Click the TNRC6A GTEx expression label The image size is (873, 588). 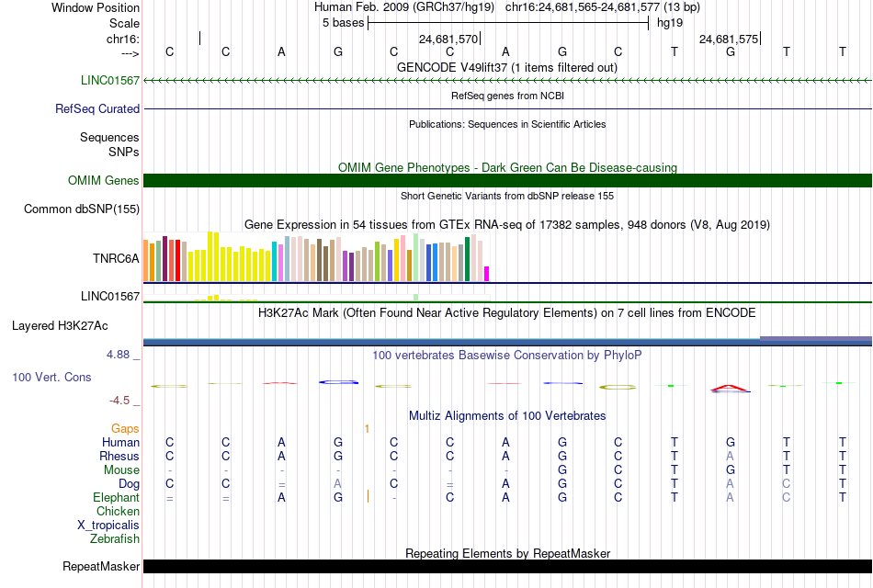point(116,258)
